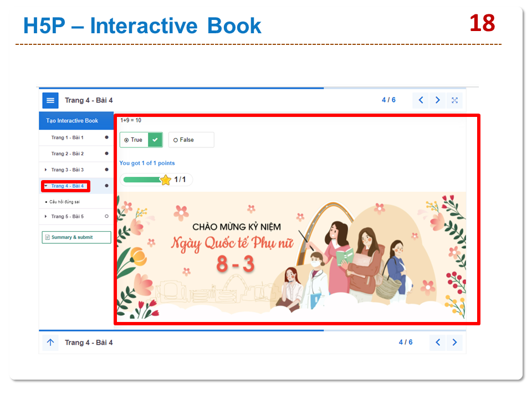
Task: Expand the Trang 3 - Bài 3 chapter
Action: click(46, 170)
